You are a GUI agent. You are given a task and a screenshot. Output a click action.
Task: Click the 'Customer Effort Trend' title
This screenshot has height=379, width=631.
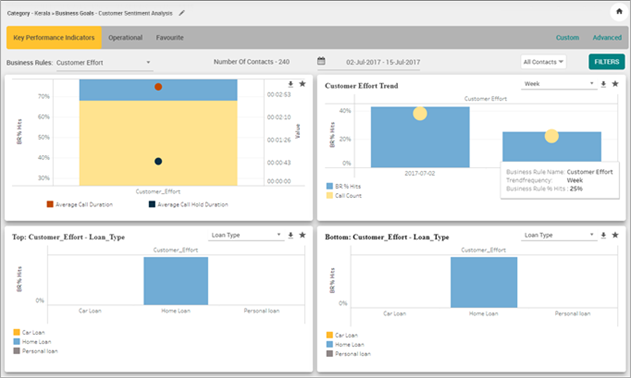click(361, 86)
